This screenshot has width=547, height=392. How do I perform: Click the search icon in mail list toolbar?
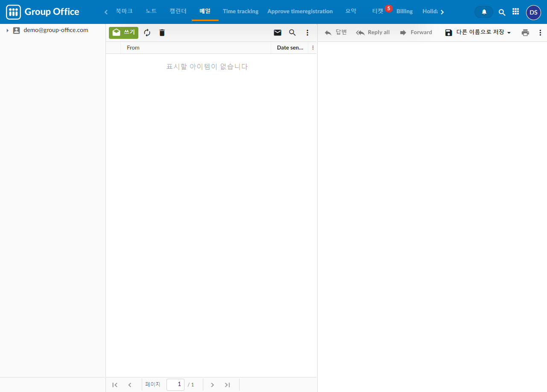point(293,33)
